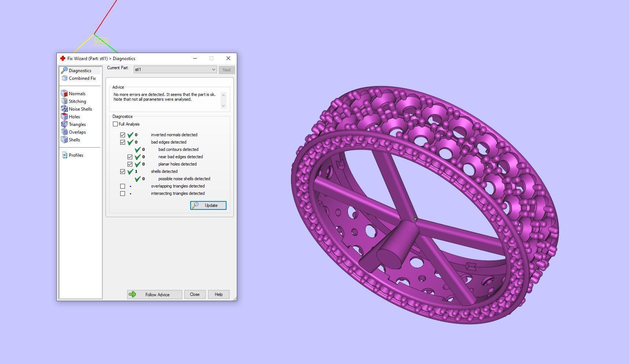Click the 'intersecting triangles detected' label
The image size is (629, 364).
pos(178,193)
